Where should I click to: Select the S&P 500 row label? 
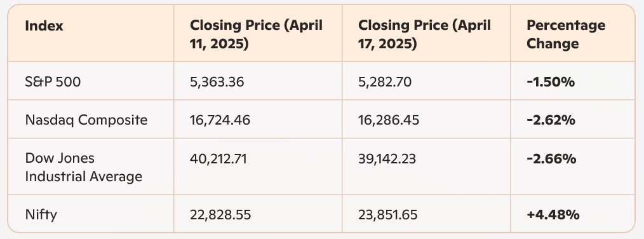point(53,82)
